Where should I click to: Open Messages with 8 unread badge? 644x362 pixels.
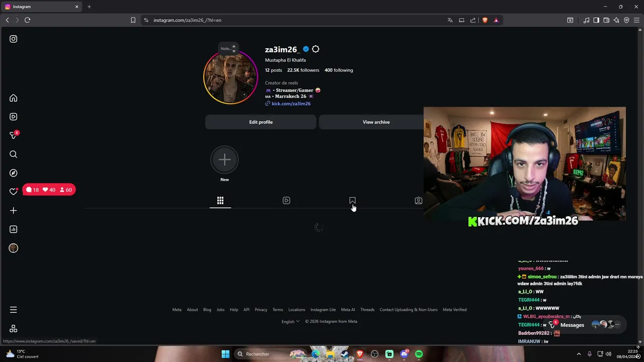point(14,135)
